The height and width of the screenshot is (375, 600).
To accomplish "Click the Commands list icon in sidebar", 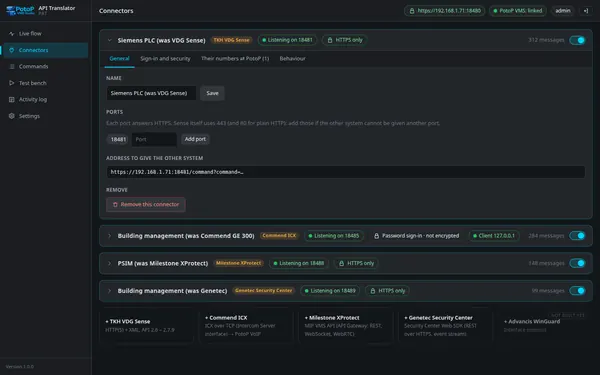I will 11,67.
